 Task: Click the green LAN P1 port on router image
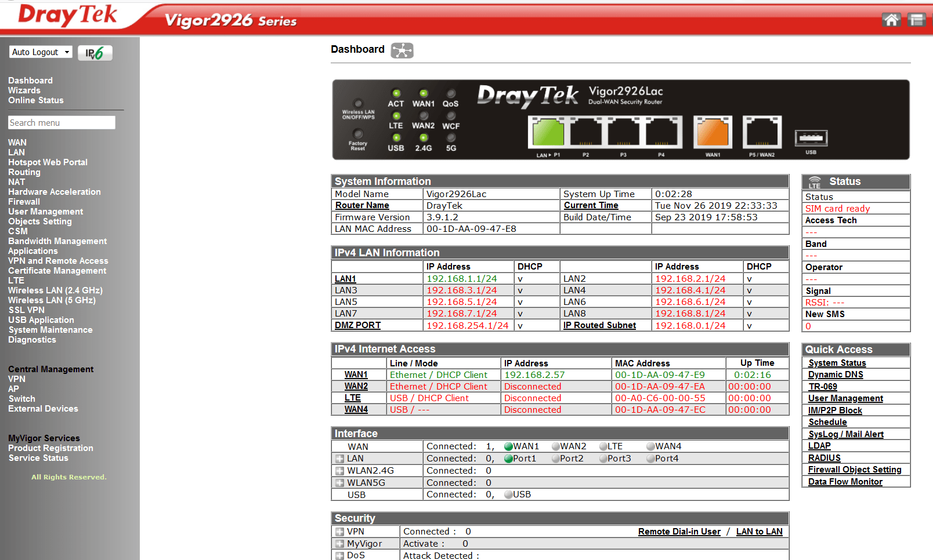pos(548,132)
